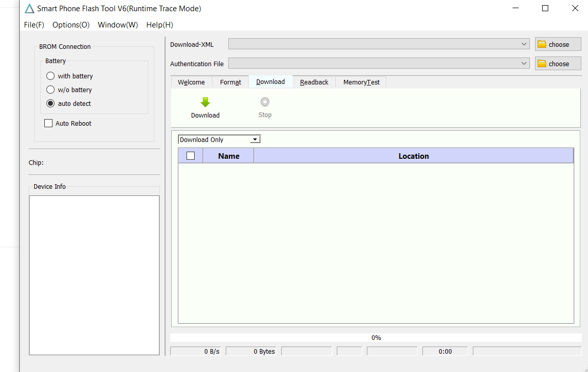Open the Options(O) menu
588x372 pixels.
(x=71, y=25)
